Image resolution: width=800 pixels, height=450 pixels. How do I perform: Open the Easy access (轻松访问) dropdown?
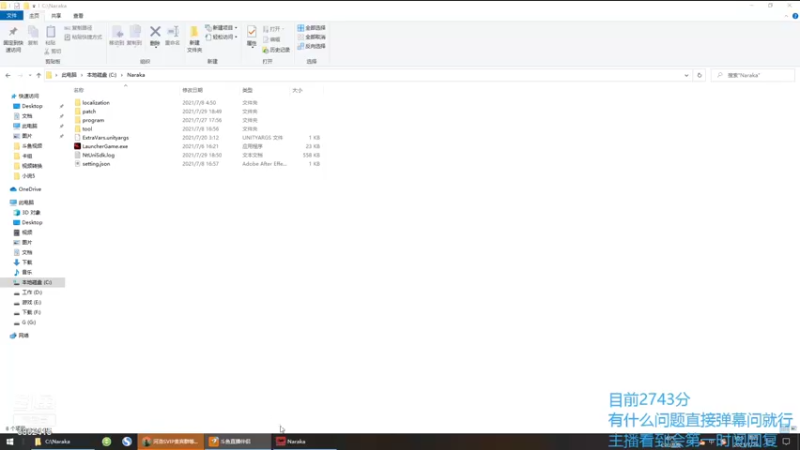pos(221,37)
